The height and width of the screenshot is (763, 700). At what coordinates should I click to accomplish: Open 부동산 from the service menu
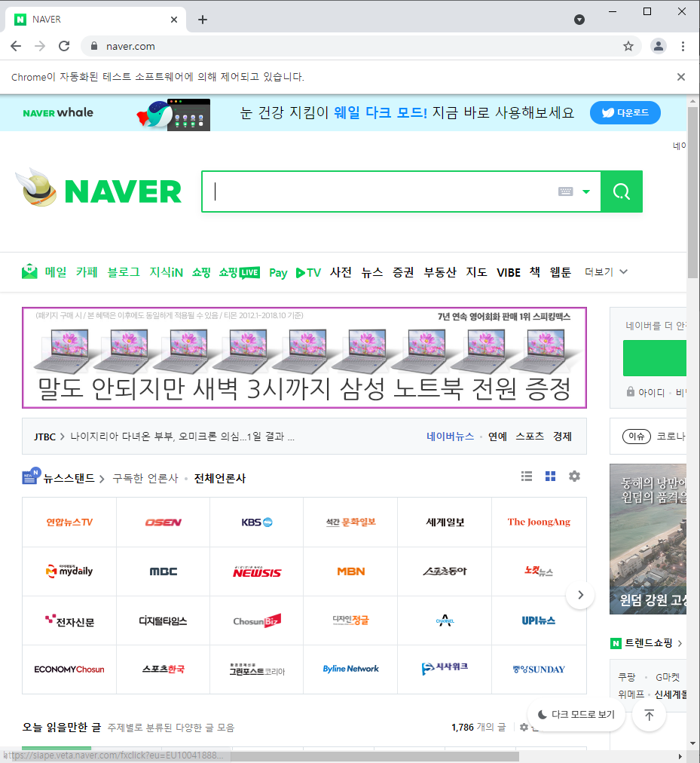pos(440,272)
